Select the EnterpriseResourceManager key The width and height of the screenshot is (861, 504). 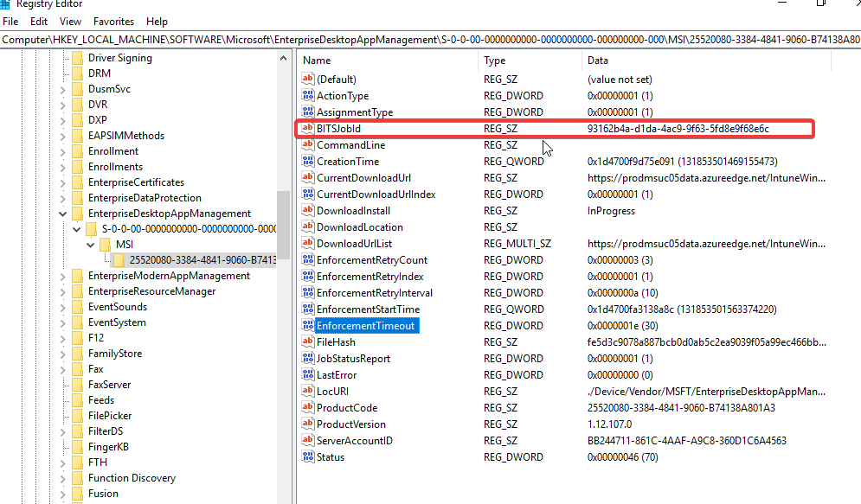151,291
